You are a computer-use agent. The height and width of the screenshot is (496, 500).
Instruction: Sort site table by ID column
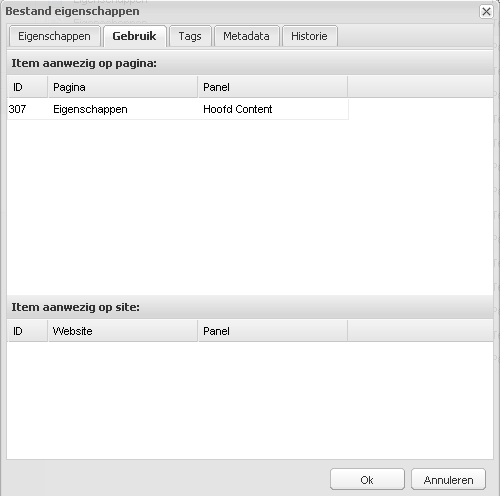tap(27, 331)
